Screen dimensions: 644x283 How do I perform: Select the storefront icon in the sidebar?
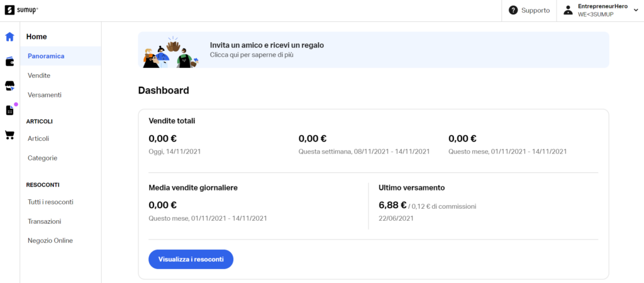9,86
